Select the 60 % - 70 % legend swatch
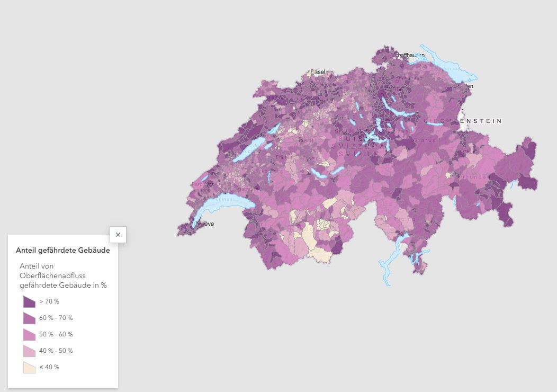Image resolution: width=557 pixels, height=392 pixels. (x=29, y=318)
